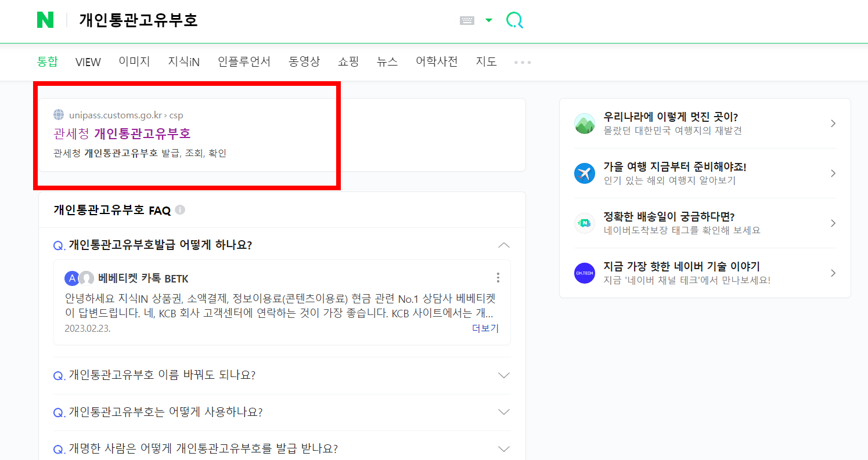The width and height of the screenshot is (868, 460).
Task: Click the answer date 2023.02.23.
Action: point(88,328)
